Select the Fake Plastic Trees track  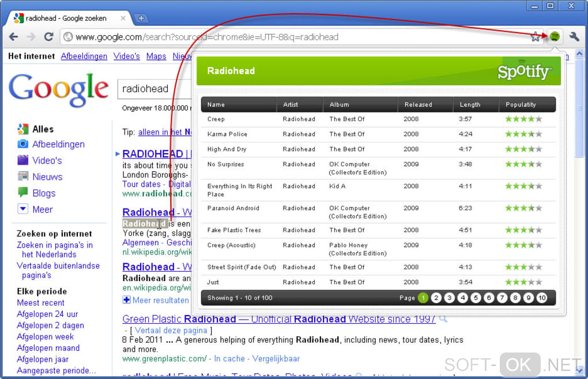coord(378,230)
